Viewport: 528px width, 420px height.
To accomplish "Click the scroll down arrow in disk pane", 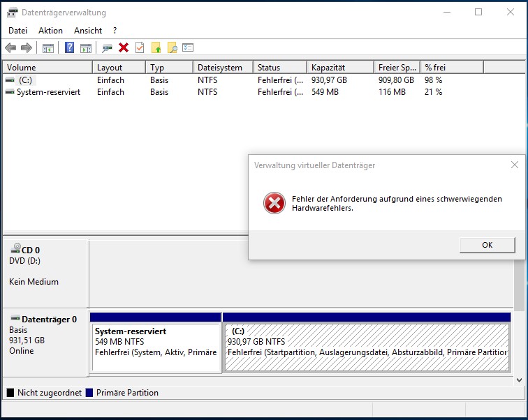I will [x=519, y=380].
